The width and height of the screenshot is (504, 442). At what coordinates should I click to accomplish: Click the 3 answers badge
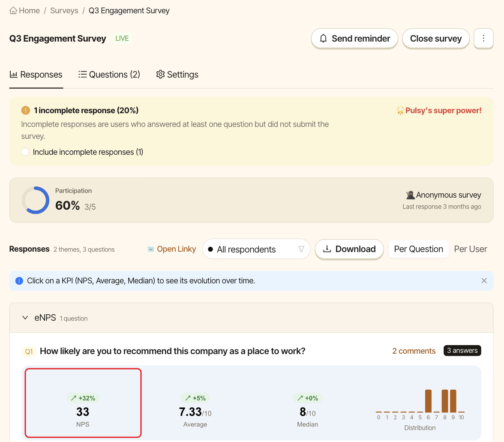click(462, 350)
